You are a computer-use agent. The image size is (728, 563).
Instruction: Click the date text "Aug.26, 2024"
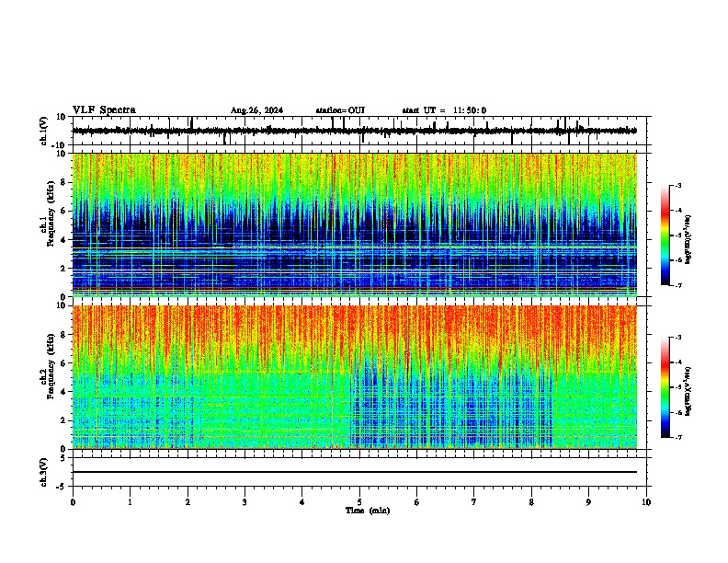pyautogui.click(x=256, y=110)
